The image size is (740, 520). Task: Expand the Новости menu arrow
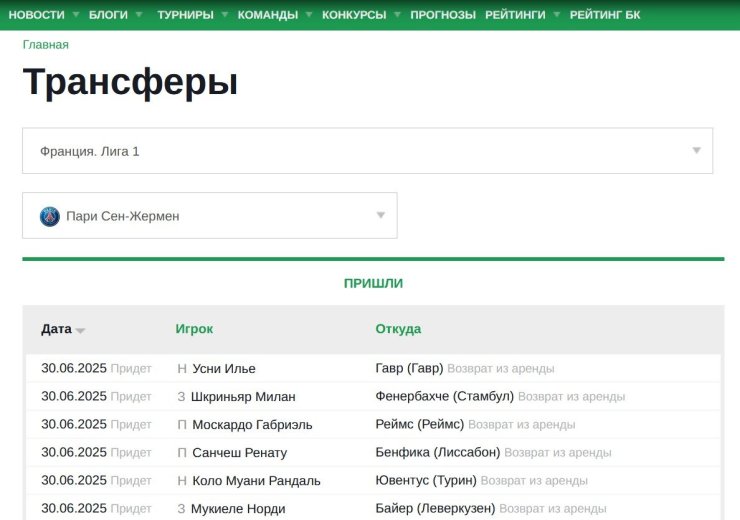(x=74, y=15)
